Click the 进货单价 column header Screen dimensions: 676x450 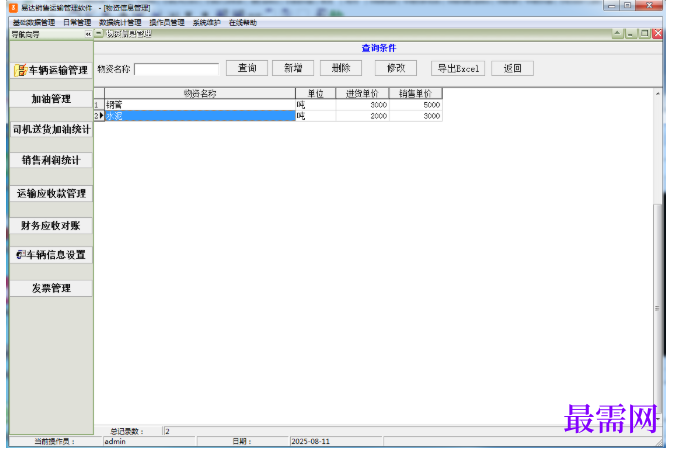coord(362,94)
